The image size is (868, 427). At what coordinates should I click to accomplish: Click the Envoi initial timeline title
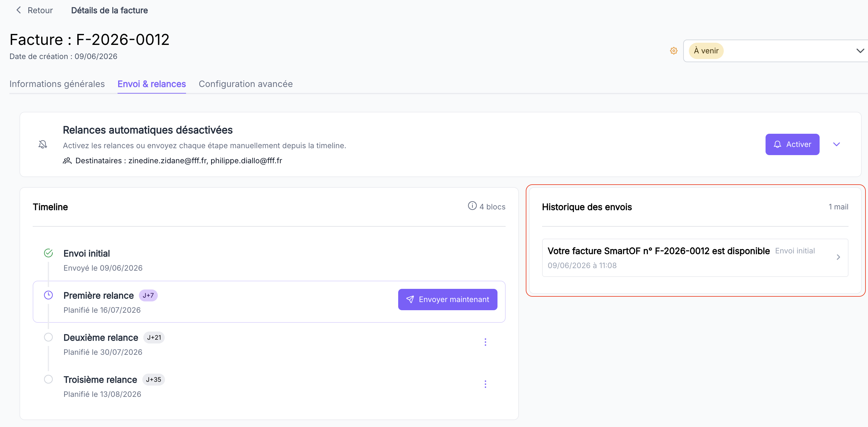[87, 253]
